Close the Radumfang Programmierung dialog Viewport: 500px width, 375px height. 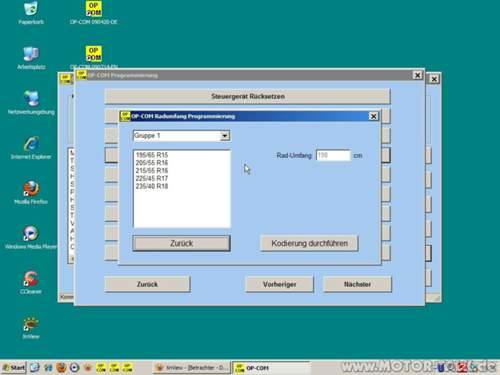(x=373, y=116)
